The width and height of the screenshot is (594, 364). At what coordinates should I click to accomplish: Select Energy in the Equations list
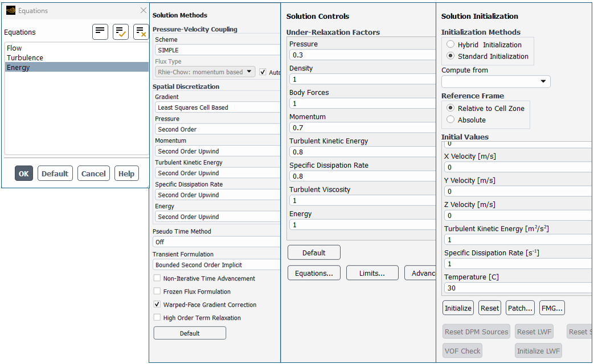(x=76, y=67)
